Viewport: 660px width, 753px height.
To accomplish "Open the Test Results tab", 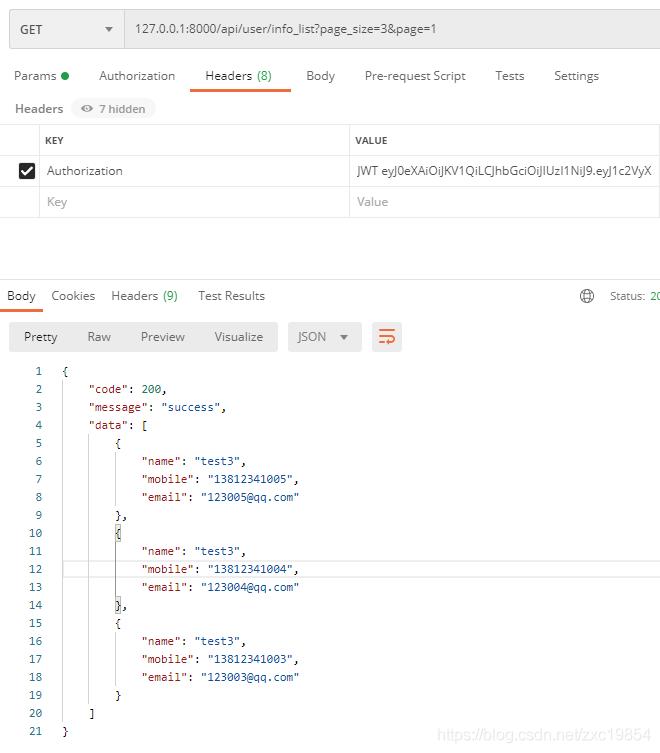I will (x=232, y=296).
